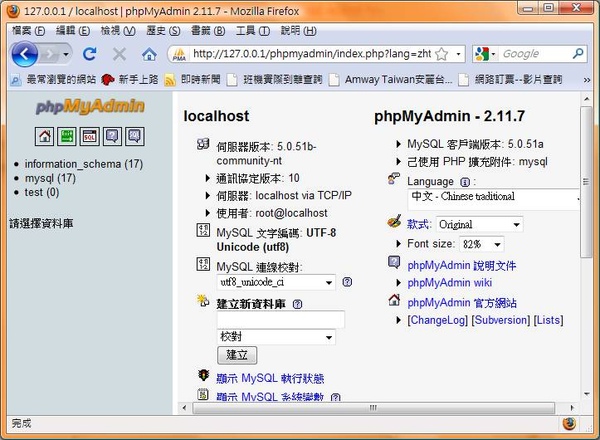This screenshot has height=440, width=600.
Task: Click the vertical scrollbar thumb
Action: 586,182
